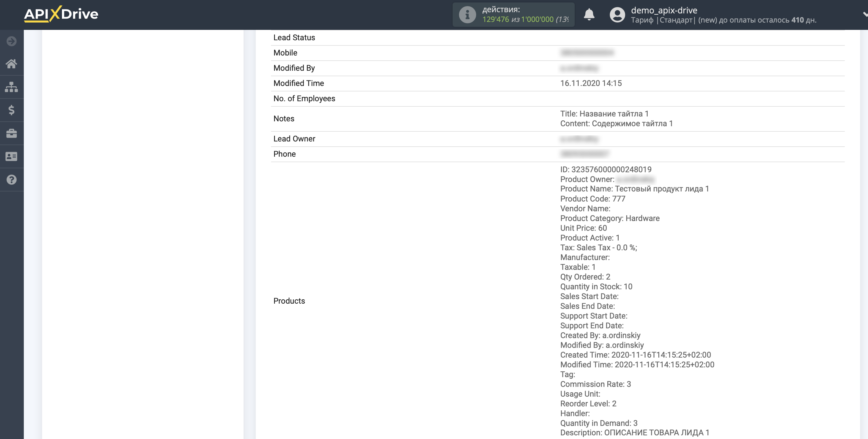Click the Commission Rate: 3 line
The image size is (868, 439).
(595, 384)
